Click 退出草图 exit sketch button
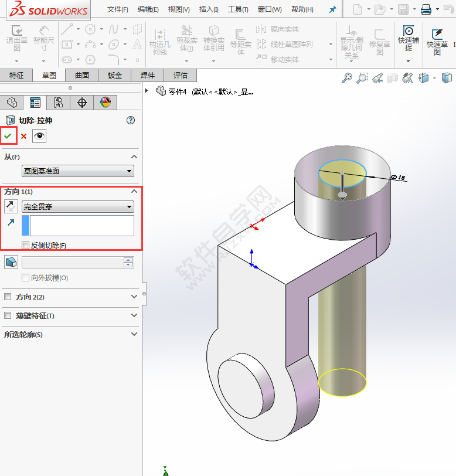Screen dimensions: 456x476 click(x=17, y=39)
